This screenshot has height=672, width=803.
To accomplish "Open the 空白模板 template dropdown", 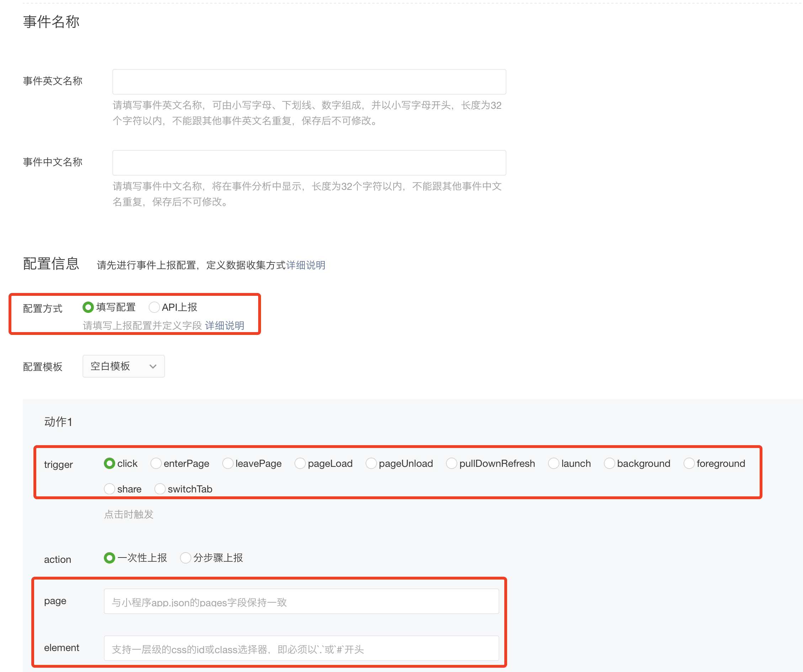I will coord(123,366).
